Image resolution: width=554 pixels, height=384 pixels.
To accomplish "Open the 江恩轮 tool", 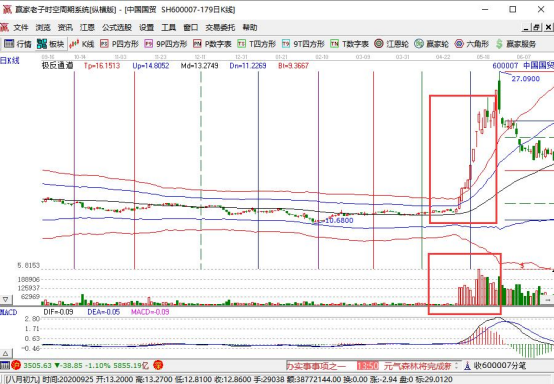I will (x=391, y=44).
